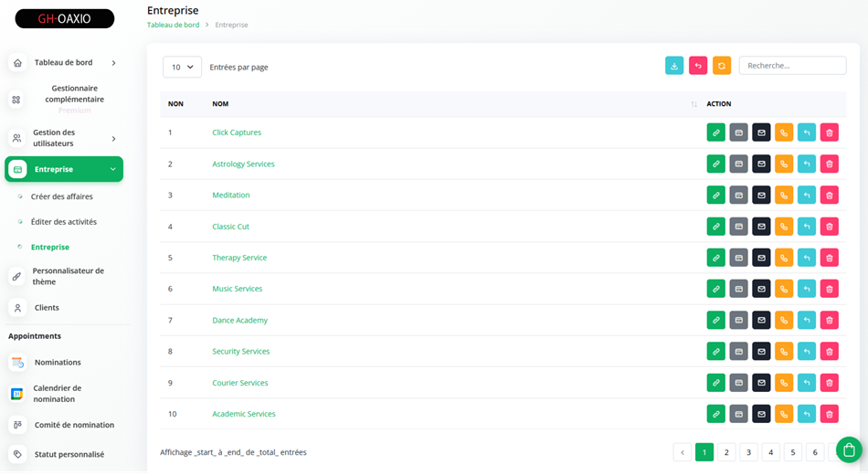Click the green link icon for Courier Services

(715, 383)
